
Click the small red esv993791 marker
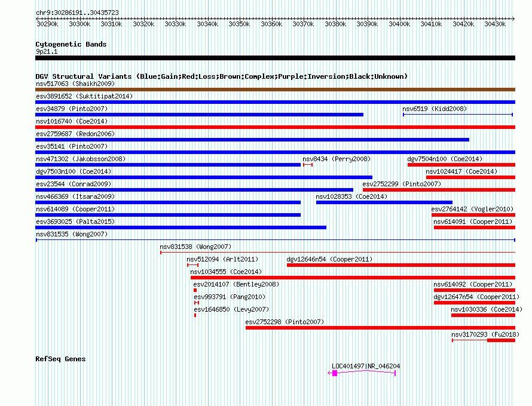click(x=197, y=303)
